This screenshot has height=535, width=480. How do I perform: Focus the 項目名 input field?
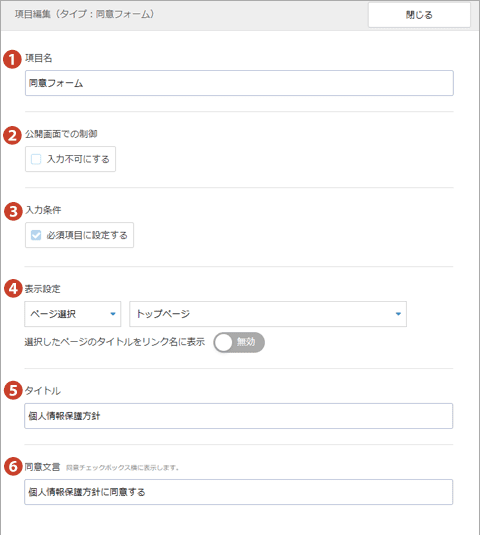pos(239,83)
